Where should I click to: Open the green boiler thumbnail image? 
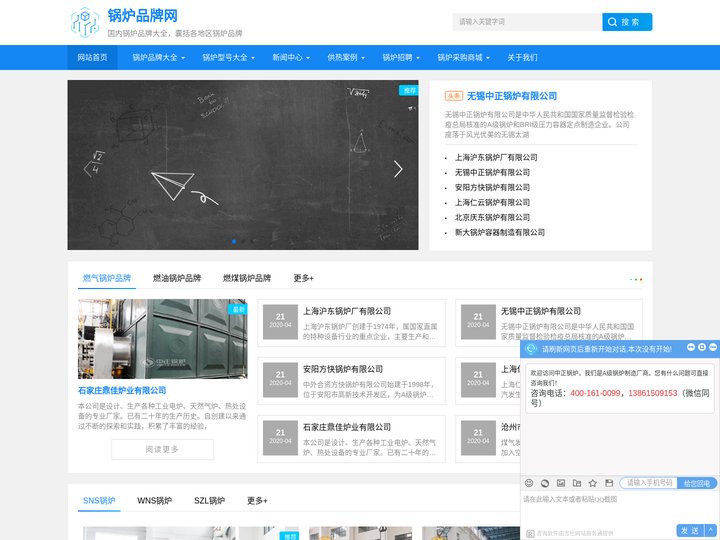(x=163, y=339)
